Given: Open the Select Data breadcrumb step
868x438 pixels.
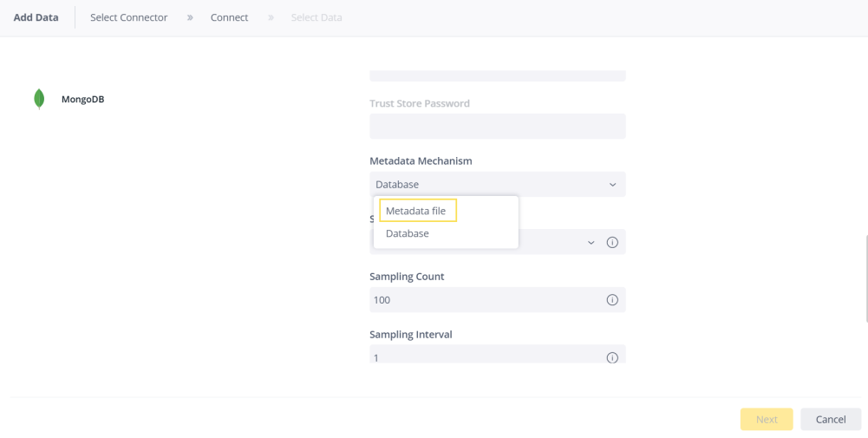Looking at the screenshot, I should click(317, 17).
